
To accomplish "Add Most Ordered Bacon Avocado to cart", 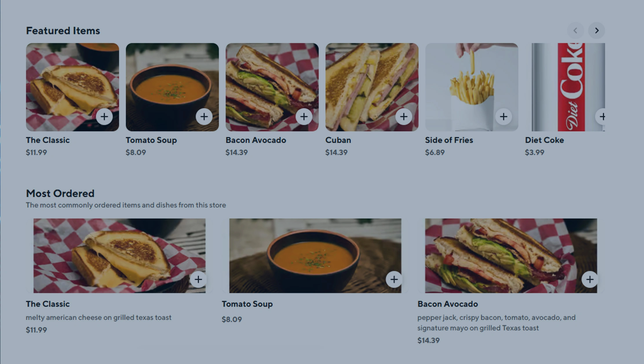I will tap(590, 279).
